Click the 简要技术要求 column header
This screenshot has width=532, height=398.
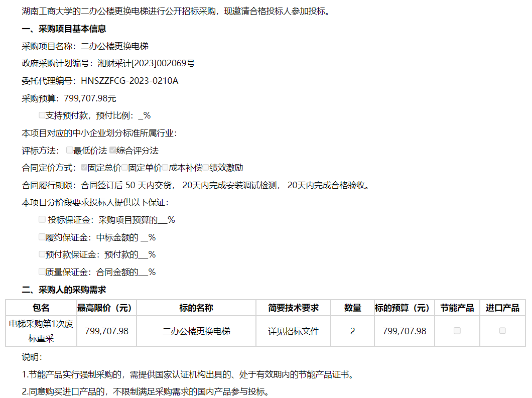pyautogui.click(x=293, y=308)
